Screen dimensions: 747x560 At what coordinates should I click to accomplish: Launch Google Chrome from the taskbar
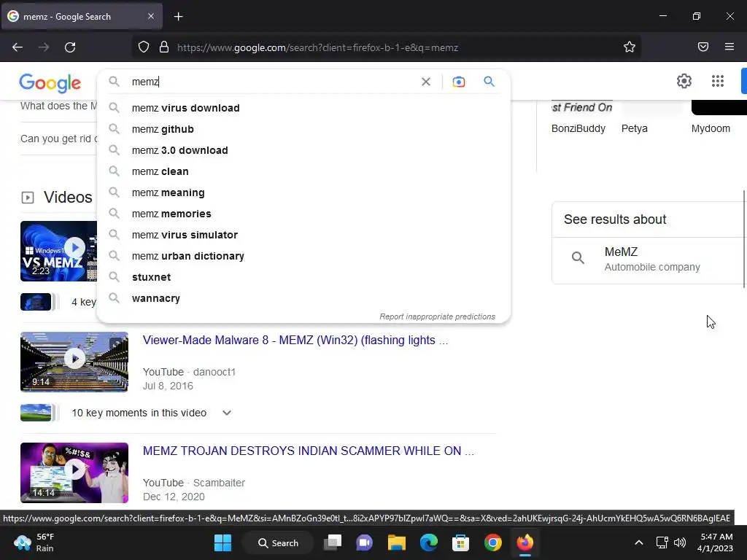[492, 542]
